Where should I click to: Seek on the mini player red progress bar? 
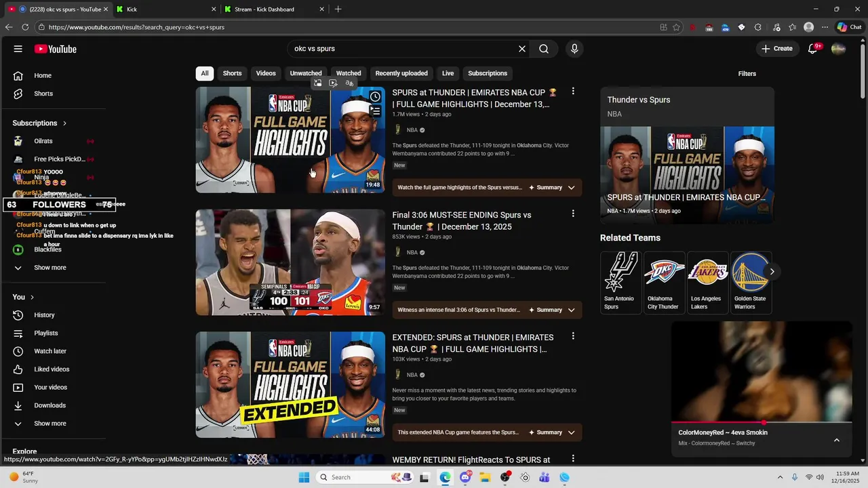click(762, 422)
